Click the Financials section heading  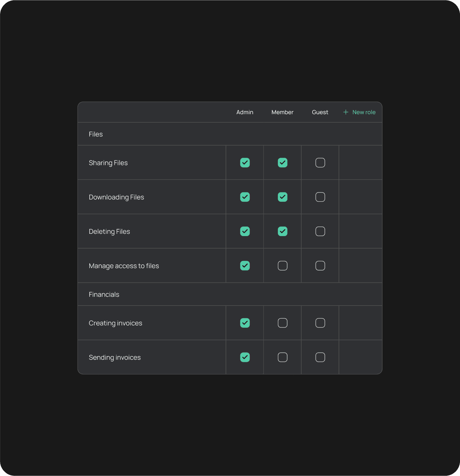(x=104, y=295)
